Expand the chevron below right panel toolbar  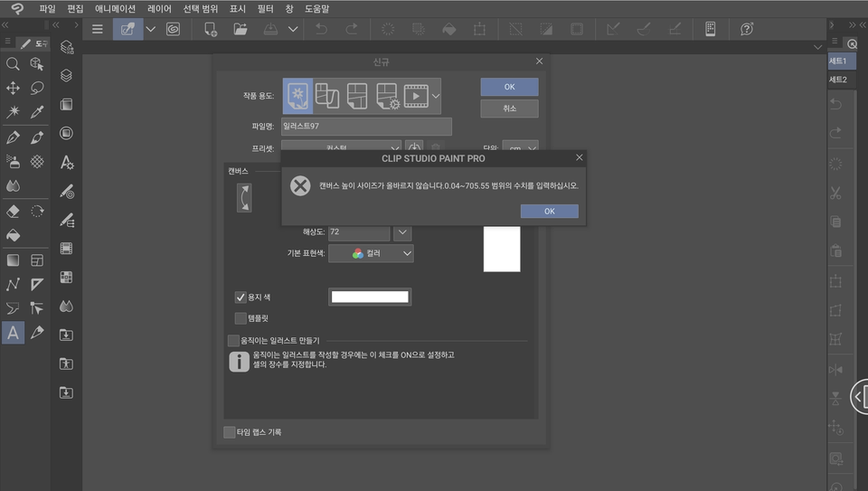[x=817, y=48]
